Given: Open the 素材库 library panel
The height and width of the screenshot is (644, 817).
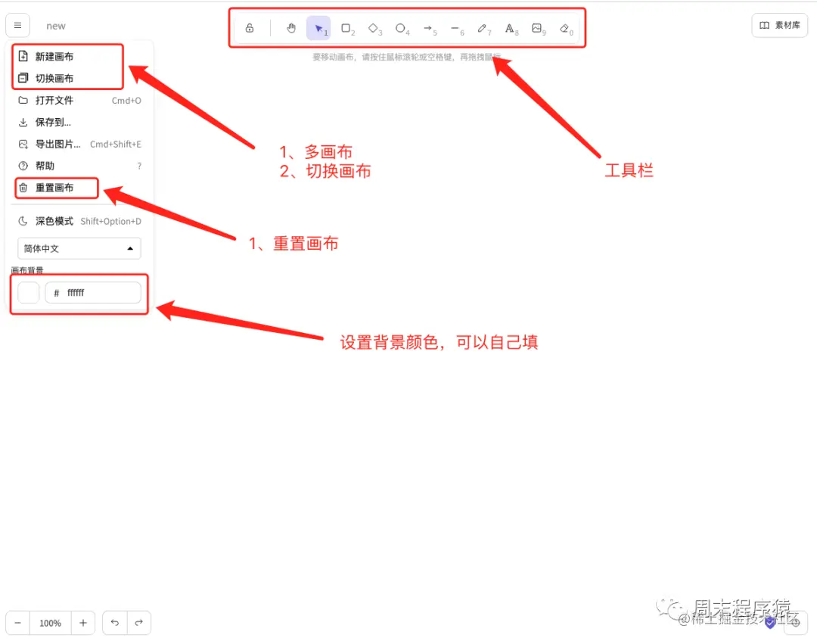Looking at the screenshot, I should pos(779,25).
